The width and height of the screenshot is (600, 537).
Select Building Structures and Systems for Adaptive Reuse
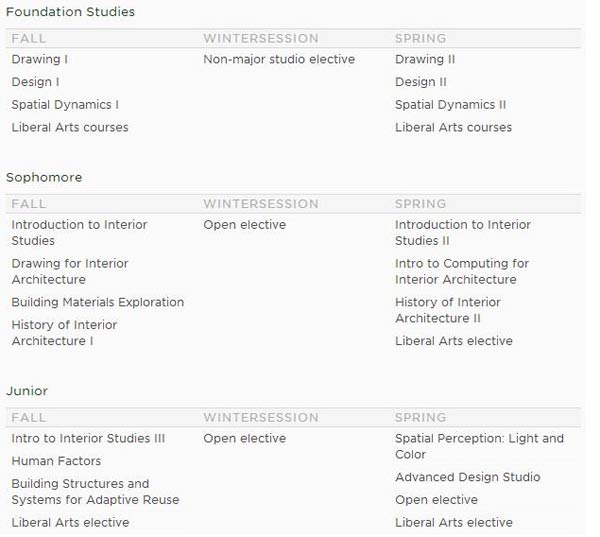pos(95,492)
